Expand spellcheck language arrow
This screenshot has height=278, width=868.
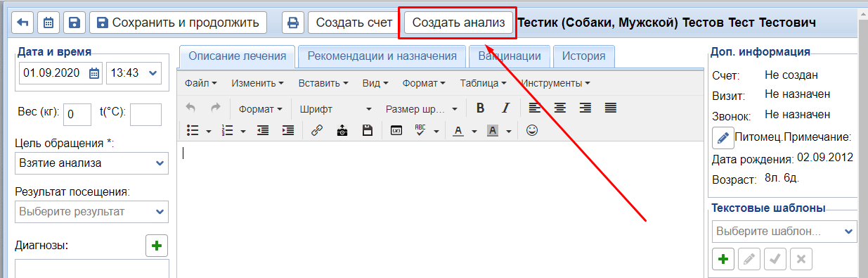coord(436,131)
